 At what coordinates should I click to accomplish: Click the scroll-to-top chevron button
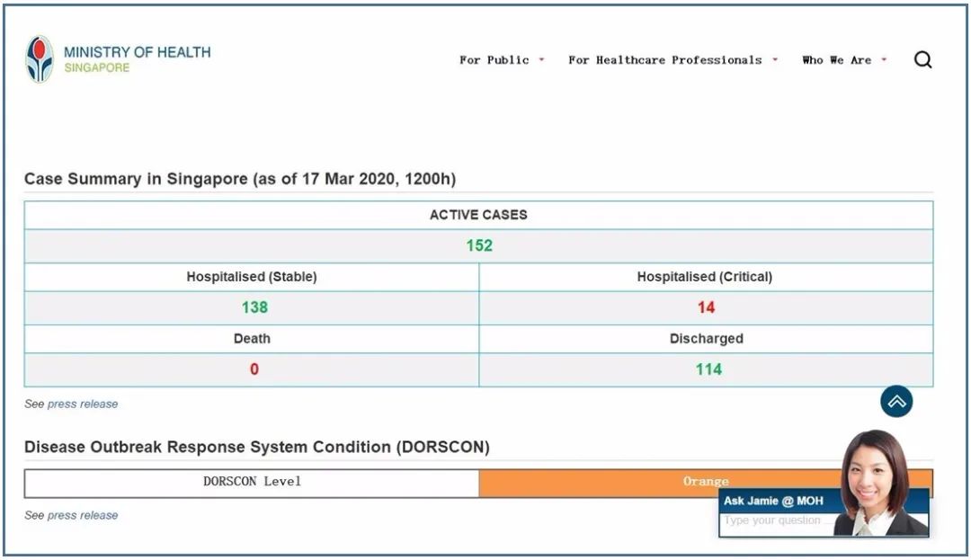pos(896,402)
